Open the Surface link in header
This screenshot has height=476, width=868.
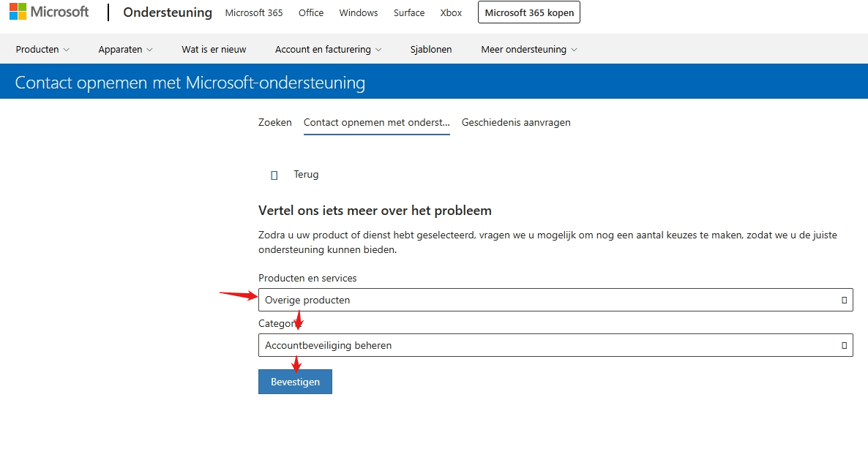[409, 12]
